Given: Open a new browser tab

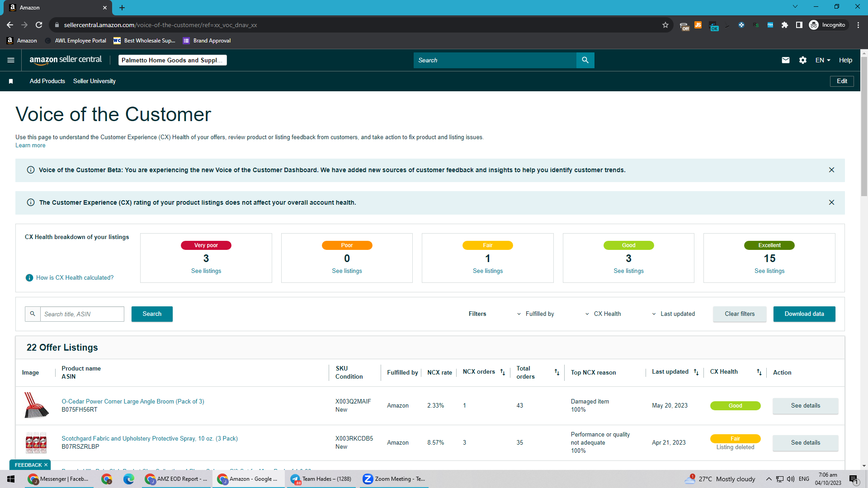Looking at the screenshot, I should pos(122,8).
